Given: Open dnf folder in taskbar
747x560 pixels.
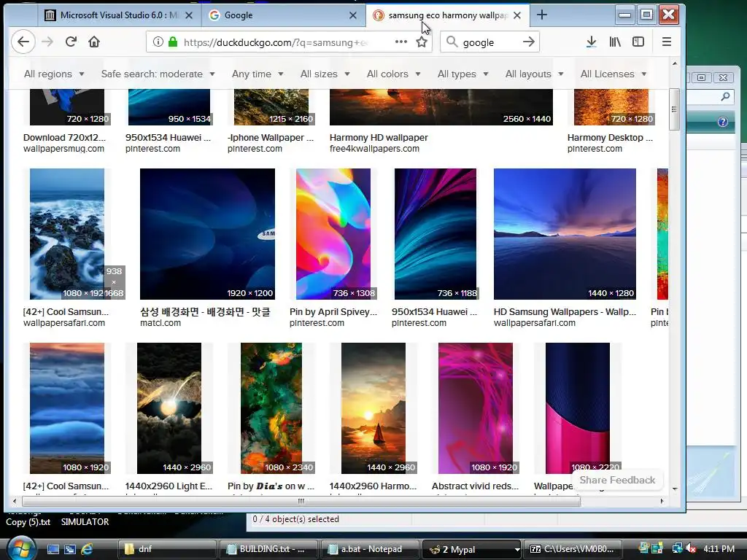Looking at the screenshot, I should pyautogui.click(x=167, y=549).
